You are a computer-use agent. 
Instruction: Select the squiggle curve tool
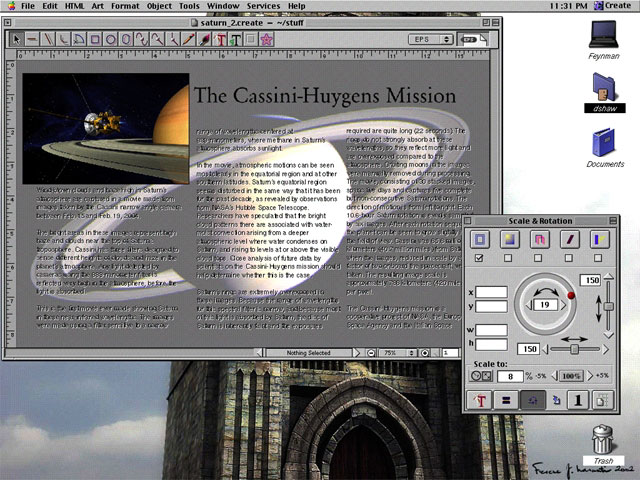142,40
